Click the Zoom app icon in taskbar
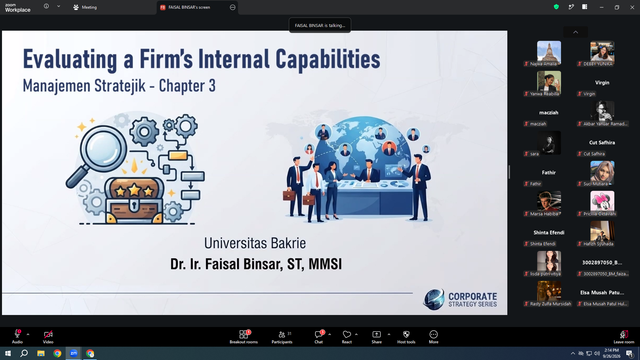This screenshot has height=360, width=640. (73, 353)
